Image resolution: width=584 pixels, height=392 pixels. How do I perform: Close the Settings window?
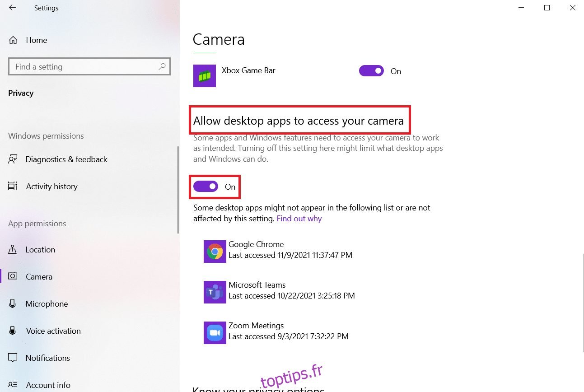572,8
